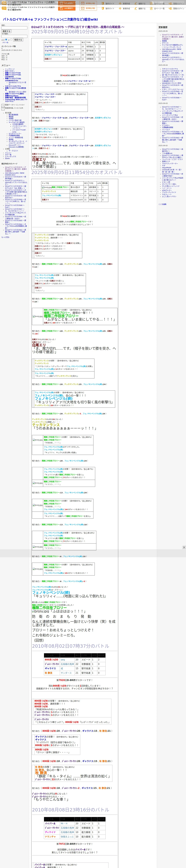Open カオスバトルロイヤル in update history 2025-09-04

[x=170, y=69]
